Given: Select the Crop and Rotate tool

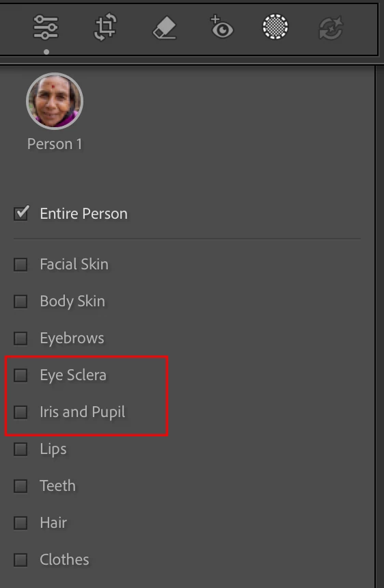Looking at the screenshot, I should click(105, 27).
